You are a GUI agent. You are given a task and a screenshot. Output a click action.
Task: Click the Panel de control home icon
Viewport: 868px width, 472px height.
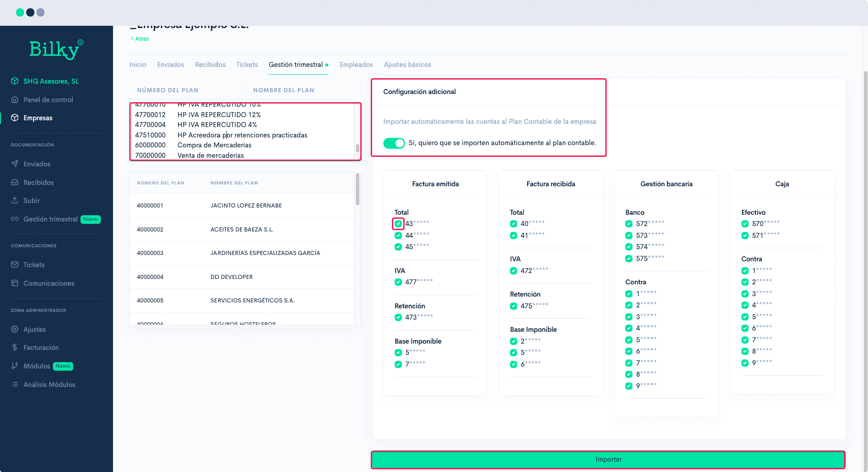(x=15, y=99)
